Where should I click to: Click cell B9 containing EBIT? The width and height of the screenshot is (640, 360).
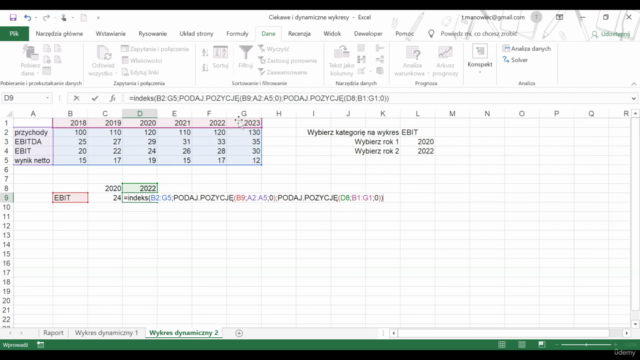tap(70, 198)
